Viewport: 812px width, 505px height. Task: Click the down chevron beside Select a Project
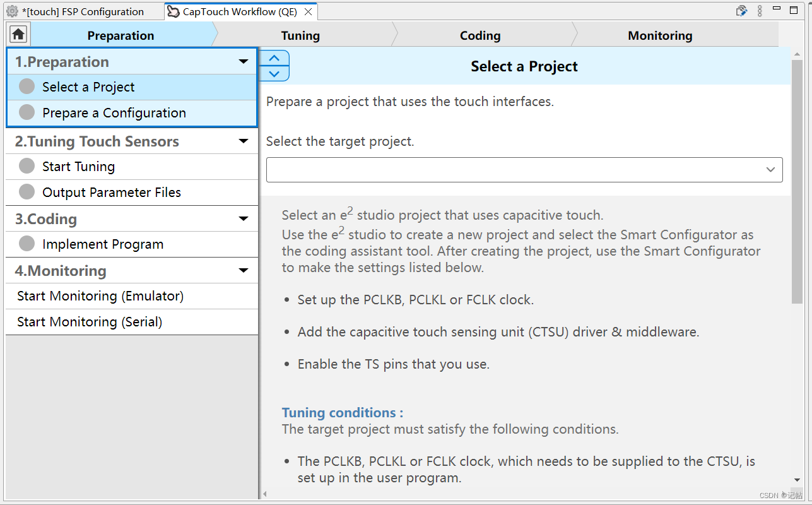pyautogui.click(x=274, y=74)
